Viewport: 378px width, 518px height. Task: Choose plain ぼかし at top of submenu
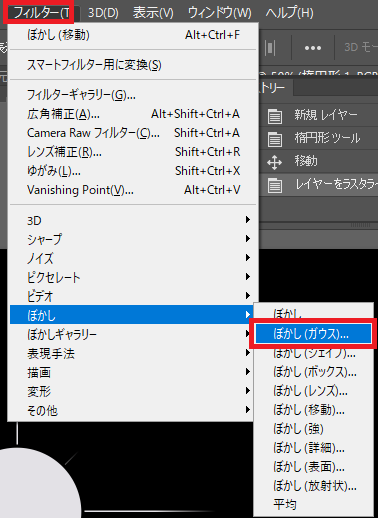313,314
